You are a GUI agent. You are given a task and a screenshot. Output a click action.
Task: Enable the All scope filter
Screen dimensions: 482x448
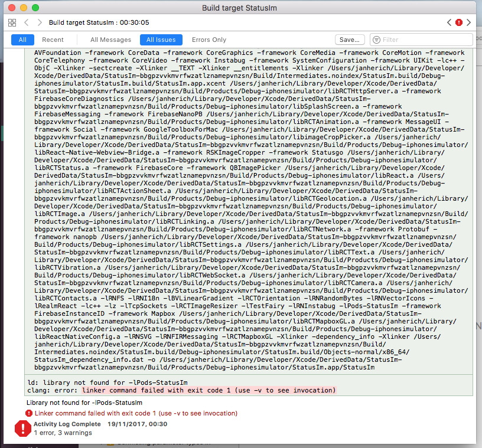(x=23, y=40)
